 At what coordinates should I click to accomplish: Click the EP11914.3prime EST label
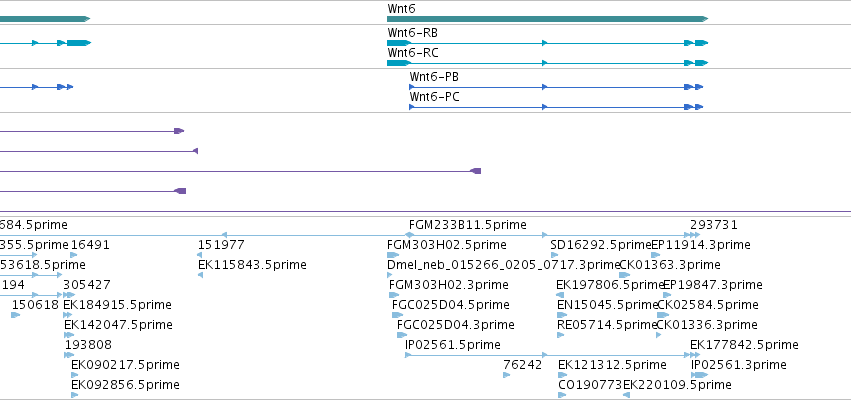(701, 245)
